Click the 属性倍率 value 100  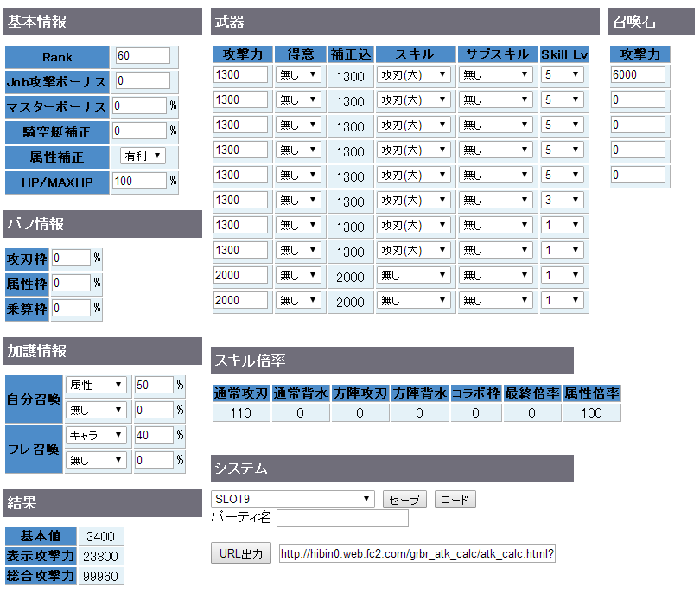coord(591,412)
